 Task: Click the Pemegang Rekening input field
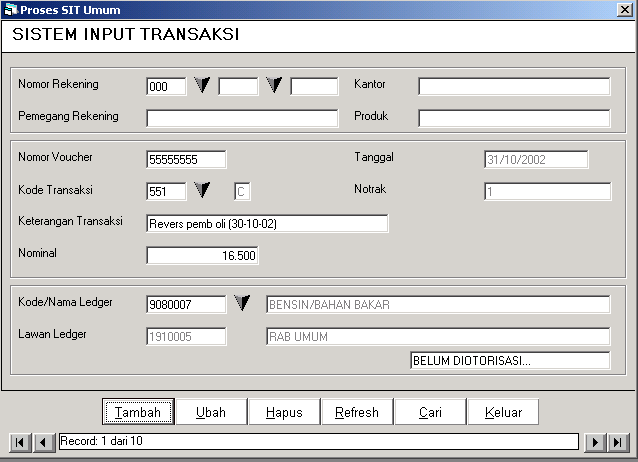(242, 118)
